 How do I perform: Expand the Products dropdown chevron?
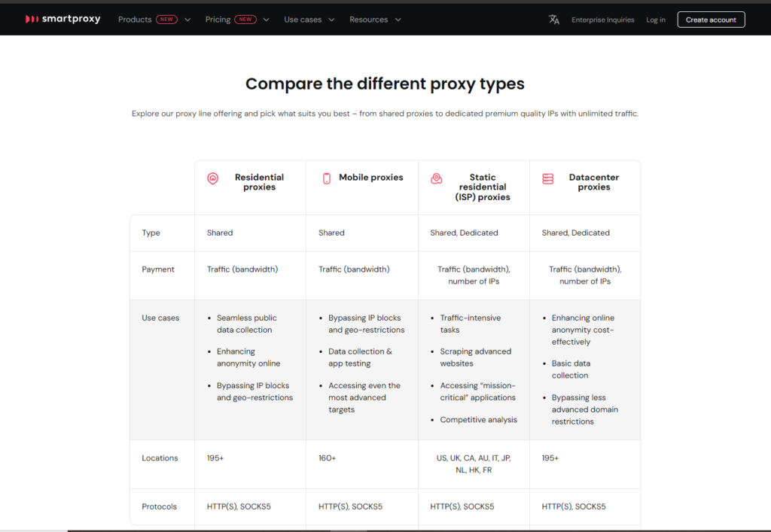click(x=187, y=20)
